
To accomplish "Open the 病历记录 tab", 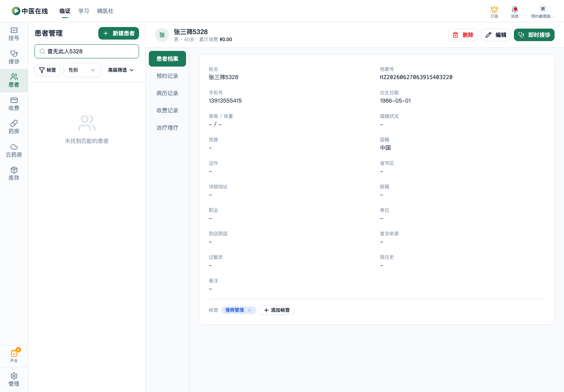I will coord(167,93).
